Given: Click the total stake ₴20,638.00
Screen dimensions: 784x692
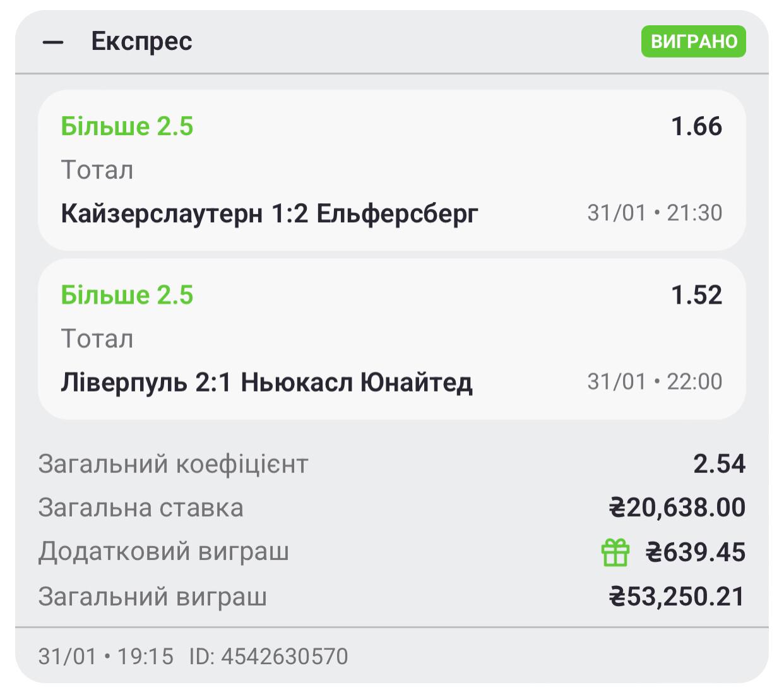Looking at the screenshot, I should pos(677,508).
